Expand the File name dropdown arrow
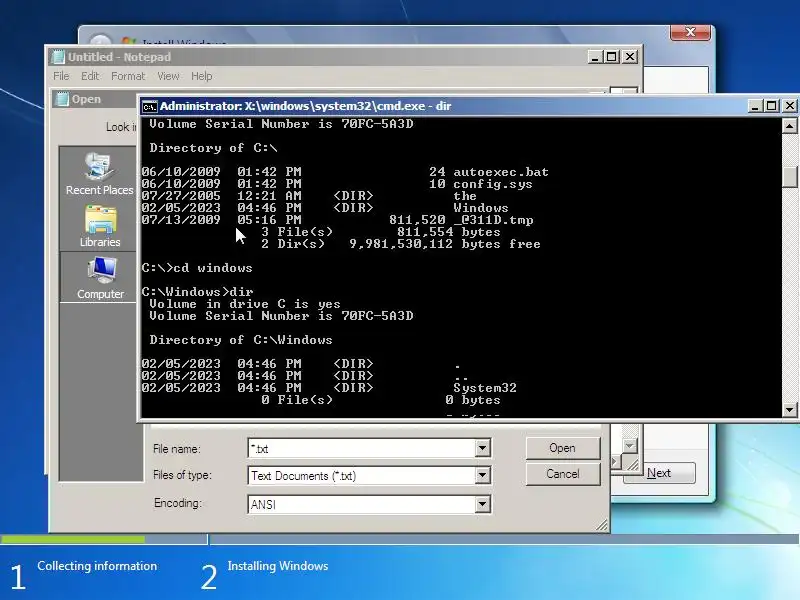The image size is (800, 600). (x=482, y=448)
